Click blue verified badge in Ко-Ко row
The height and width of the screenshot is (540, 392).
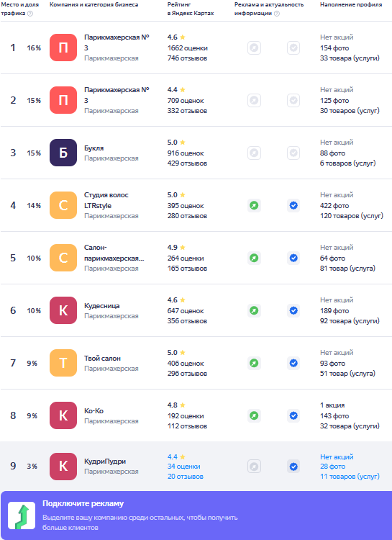click(293, 415)
